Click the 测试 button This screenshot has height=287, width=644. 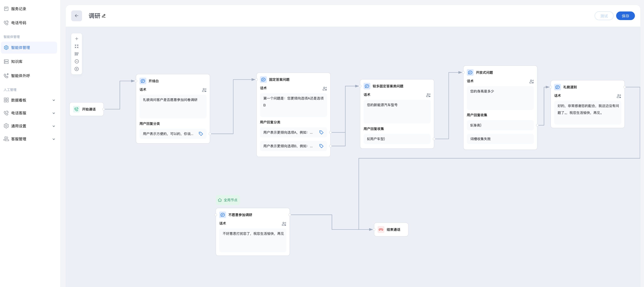[604, 16]
